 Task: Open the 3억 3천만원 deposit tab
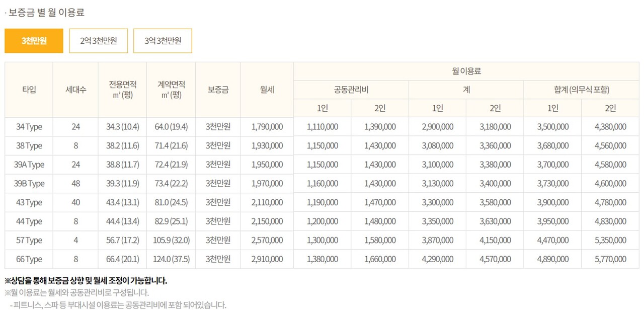163,41
